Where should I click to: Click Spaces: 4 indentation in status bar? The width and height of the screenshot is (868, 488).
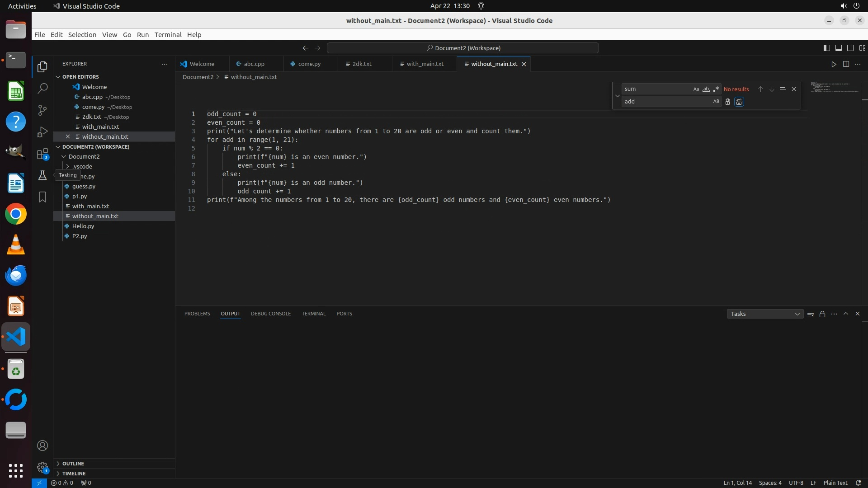770,483
